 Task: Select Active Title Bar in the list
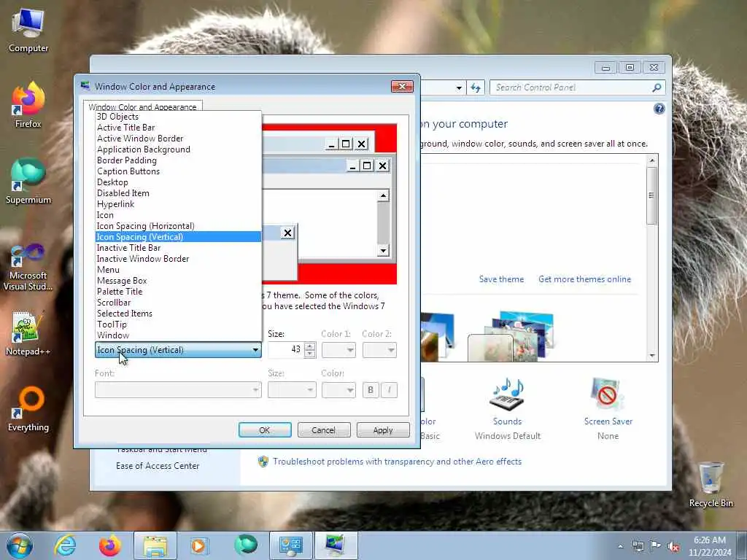pyautogui.click(x=178, y=128)
